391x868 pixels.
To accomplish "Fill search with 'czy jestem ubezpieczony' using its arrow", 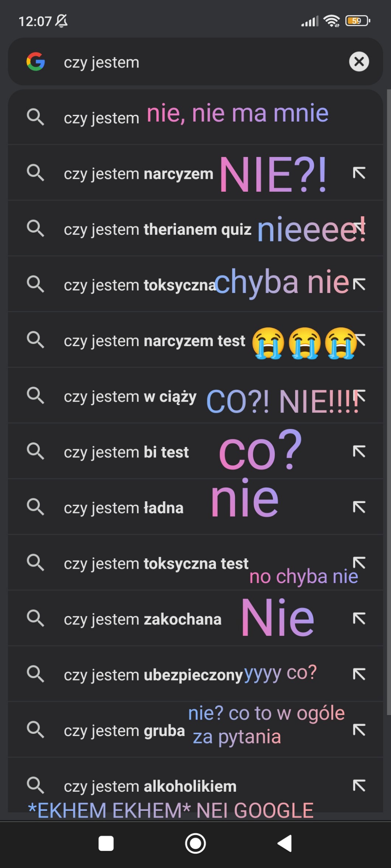I will click(x=359, y=674).
